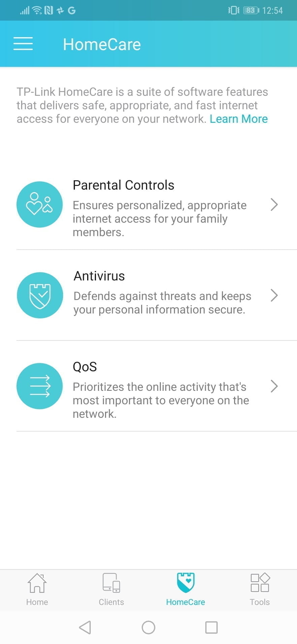Open the Antivirus description text
This screenshot has width=297, height=644.
click(x=162, y=303)
